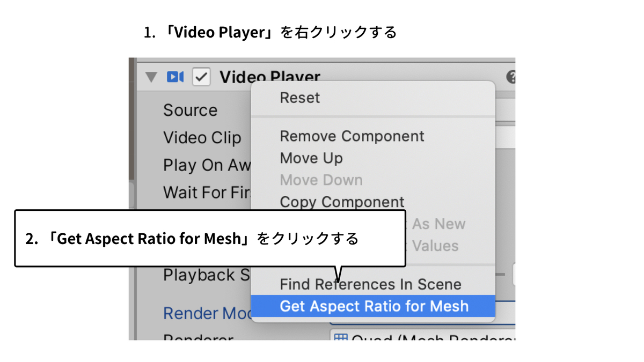Click the mesh icon in Renderer field
Screen dimensions: 644x362
340,338
